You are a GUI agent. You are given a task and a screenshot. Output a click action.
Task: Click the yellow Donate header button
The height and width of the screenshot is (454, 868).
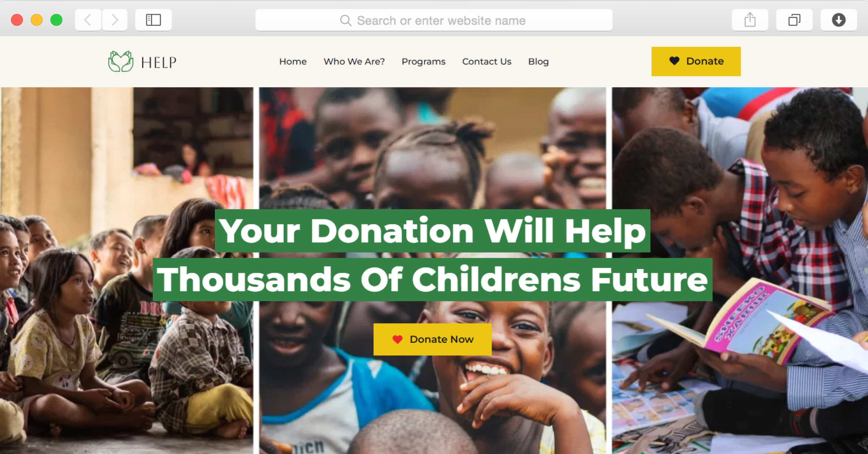pos(696,61)
